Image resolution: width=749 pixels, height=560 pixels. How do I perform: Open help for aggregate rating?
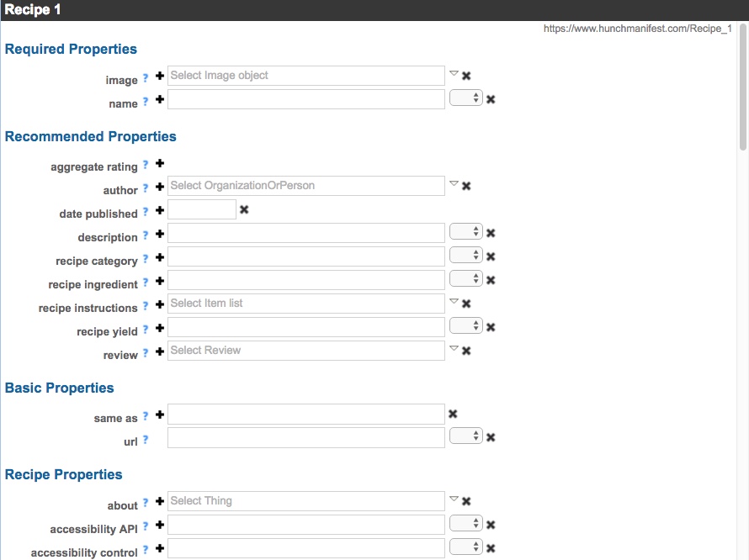(146, 164)
